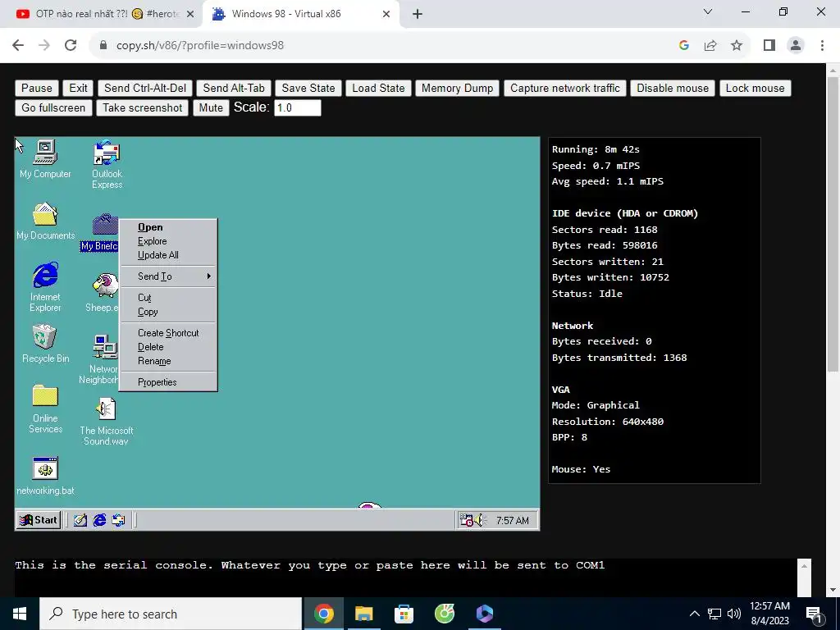The width and height of the screenshot is (840, 630).
Task: Click the Pause emulator button
Action: (x=37, y=89)
